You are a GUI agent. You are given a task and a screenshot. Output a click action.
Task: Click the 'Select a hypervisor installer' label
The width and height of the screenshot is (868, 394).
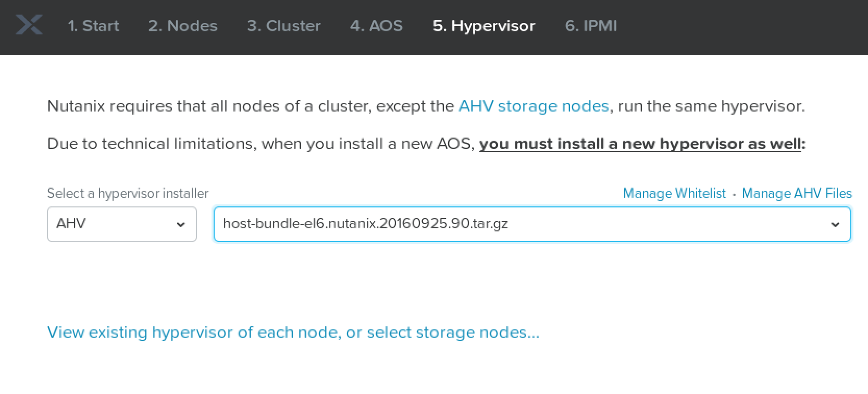(x=128, y=193)
